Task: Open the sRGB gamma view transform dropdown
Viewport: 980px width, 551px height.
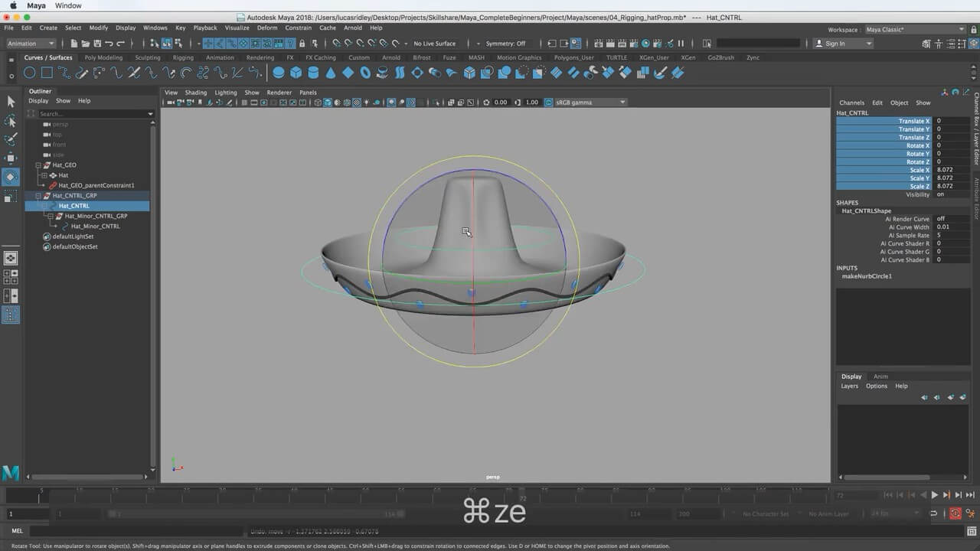Action: (x=590, y=103)
